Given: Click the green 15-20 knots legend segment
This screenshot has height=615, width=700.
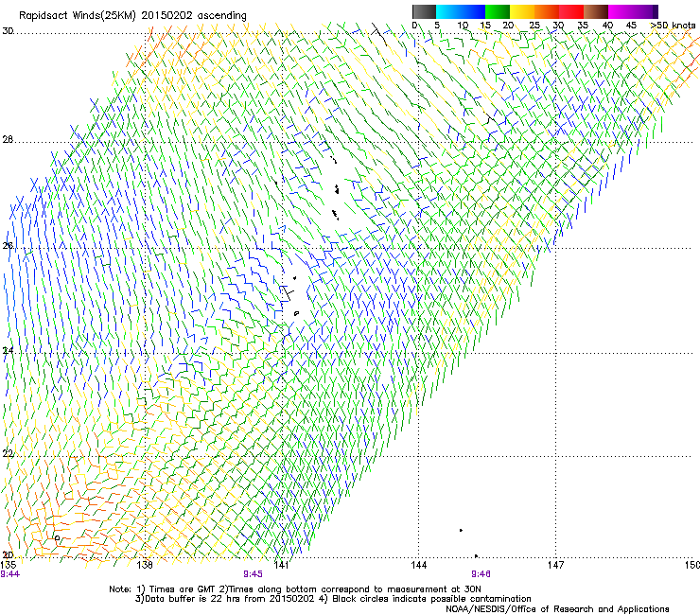Looking at the screenshot, I should tap(498, 11).
